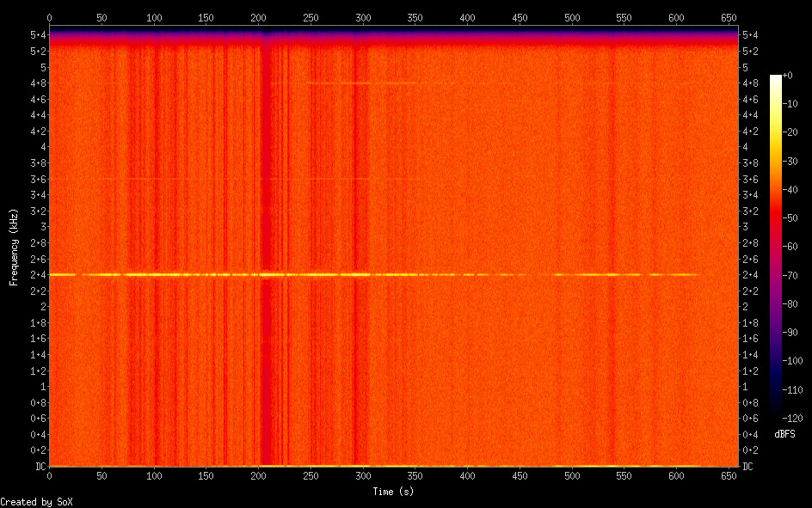Click the 450 tick on the top time axis
This screenshot has width=812, height=508.
click(520, 17)
